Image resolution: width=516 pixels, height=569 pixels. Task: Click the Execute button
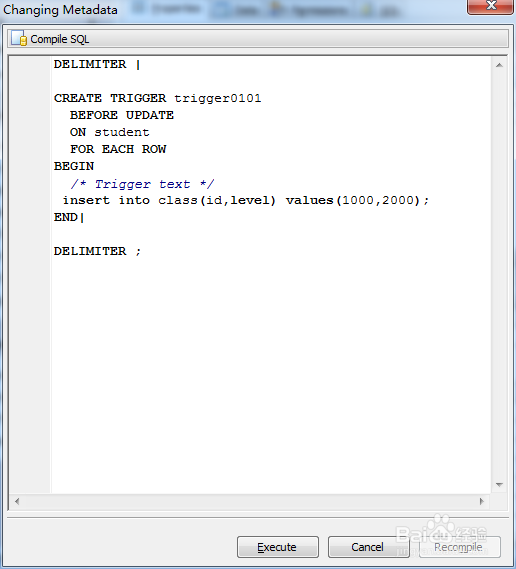(x=278, y=547)
